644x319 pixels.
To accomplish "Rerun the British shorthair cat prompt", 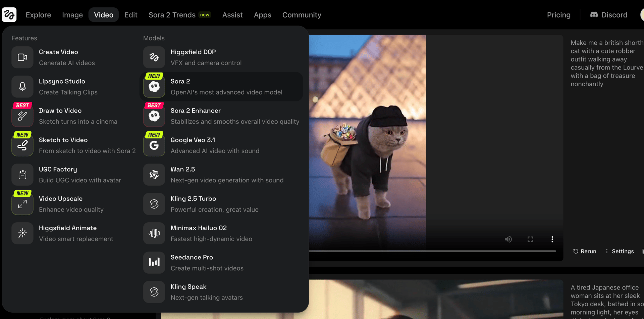I will 585,251.
